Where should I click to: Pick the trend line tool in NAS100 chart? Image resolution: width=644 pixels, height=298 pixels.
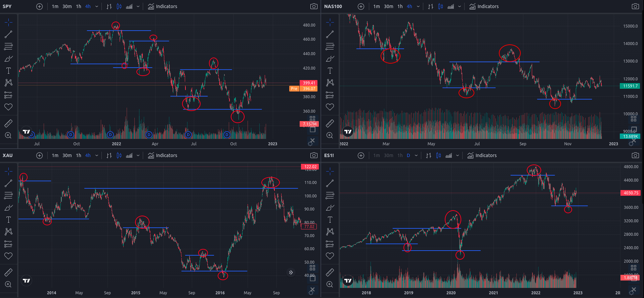(x=330, y=34)
